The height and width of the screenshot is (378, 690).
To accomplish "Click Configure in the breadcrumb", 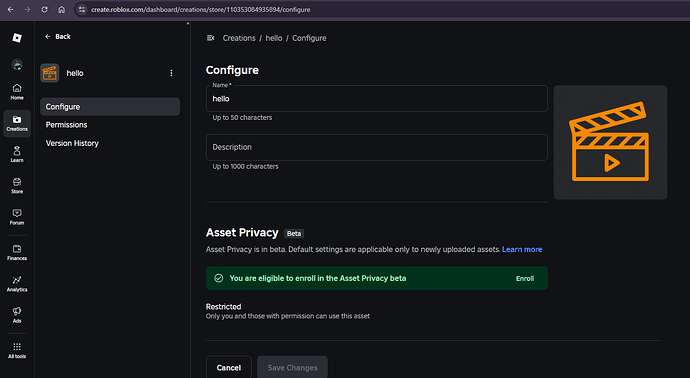I will 309,38.
